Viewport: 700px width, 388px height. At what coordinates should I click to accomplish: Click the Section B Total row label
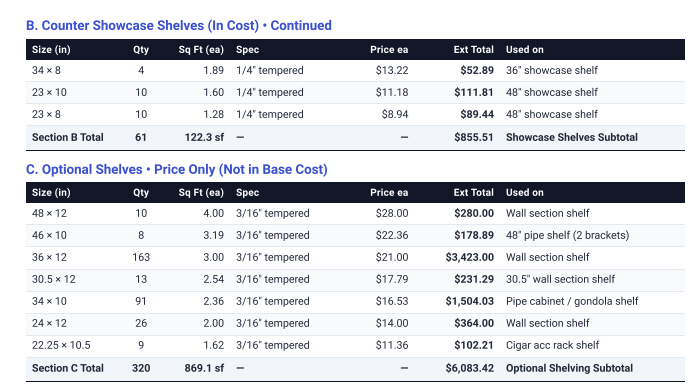coord(68,137)
